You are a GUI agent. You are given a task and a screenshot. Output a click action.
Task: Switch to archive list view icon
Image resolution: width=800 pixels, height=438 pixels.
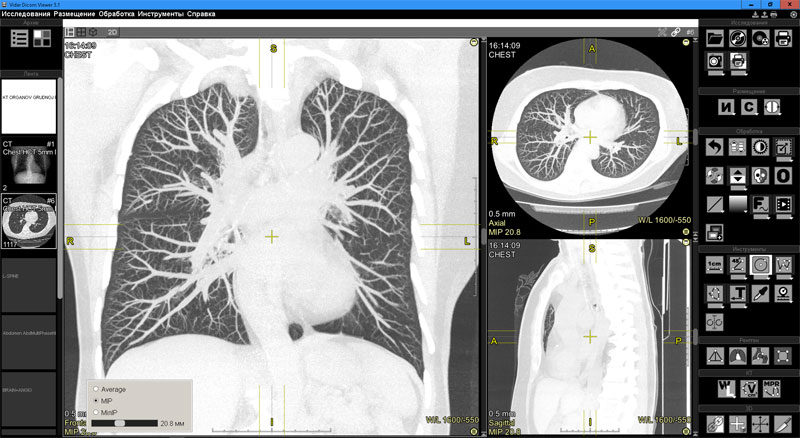click(19, 38)
